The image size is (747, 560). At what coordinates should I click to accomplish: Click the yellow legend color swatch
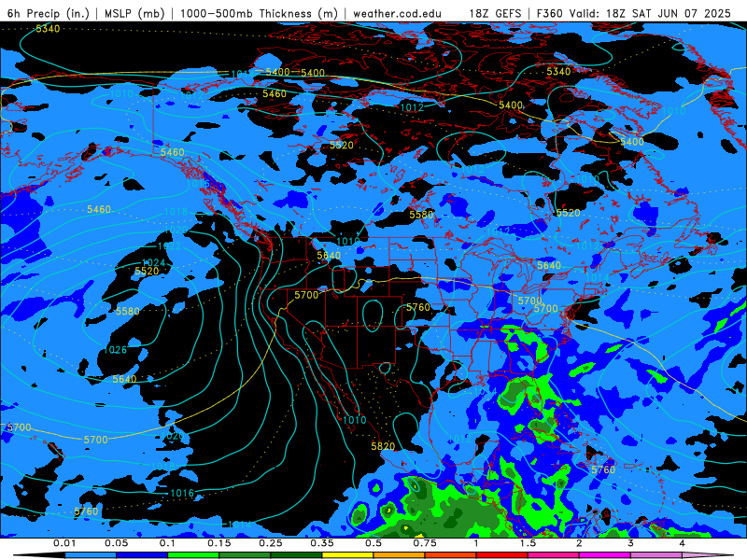coord(347,555)
